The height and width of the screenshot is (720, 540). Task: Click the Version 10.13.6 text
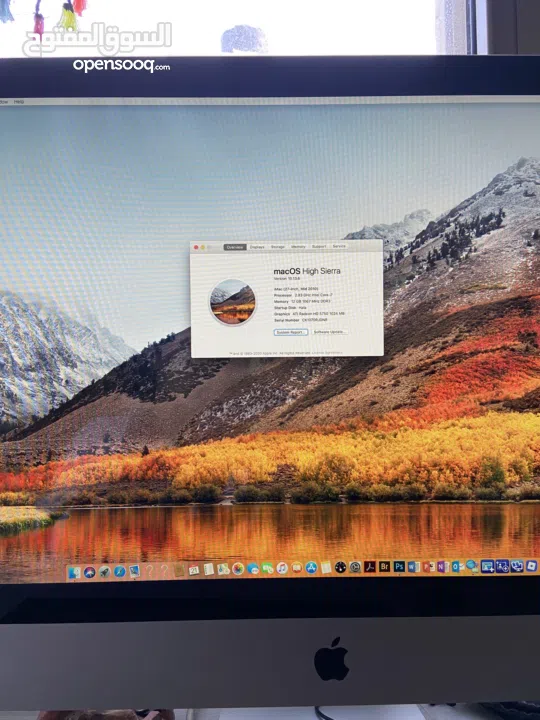coord(287,279)
